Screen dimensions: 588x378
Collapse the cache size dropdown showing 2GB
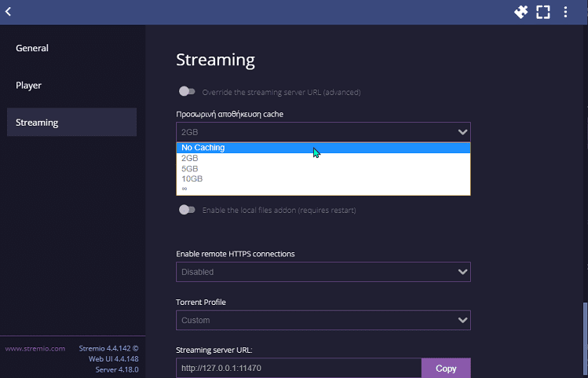tap(323, 132)
